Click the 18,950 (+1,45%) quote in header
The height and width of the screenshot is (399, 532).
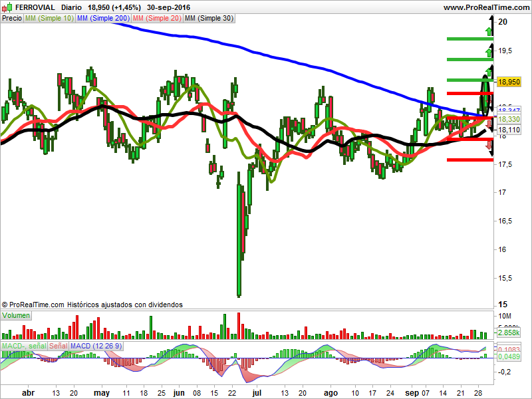[114, 7]
